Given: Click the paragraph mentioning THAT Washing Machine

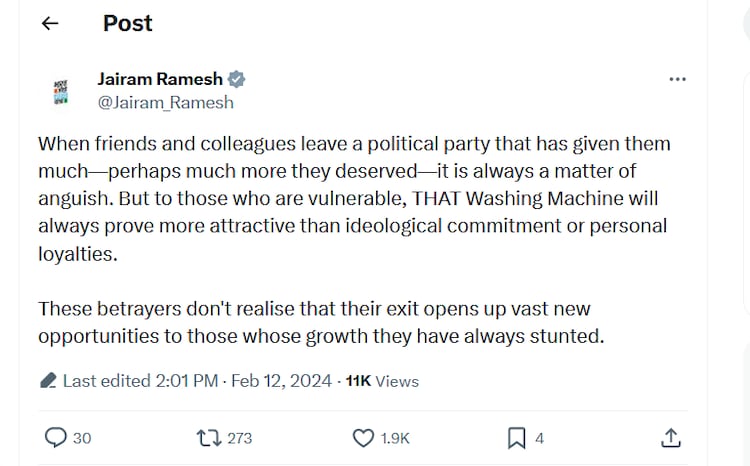Looking at the screenshot, I should click(353, 199).
